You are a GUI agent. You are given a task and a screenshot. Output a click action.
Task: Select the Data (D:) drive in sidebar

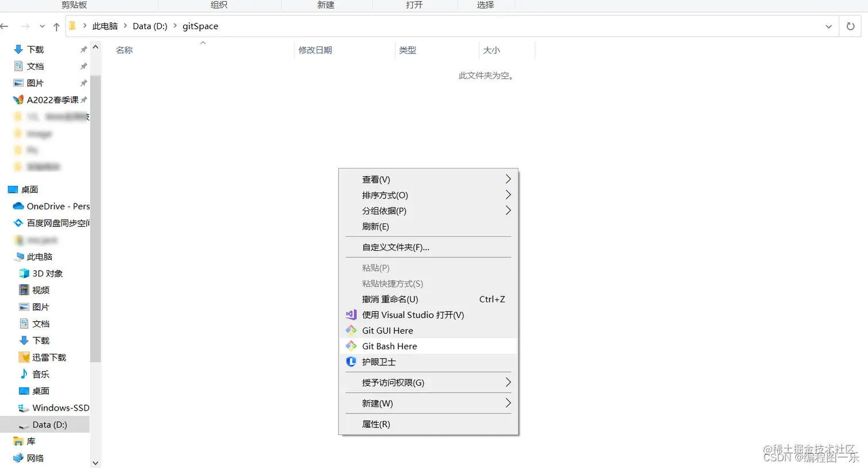pos(45,424)
